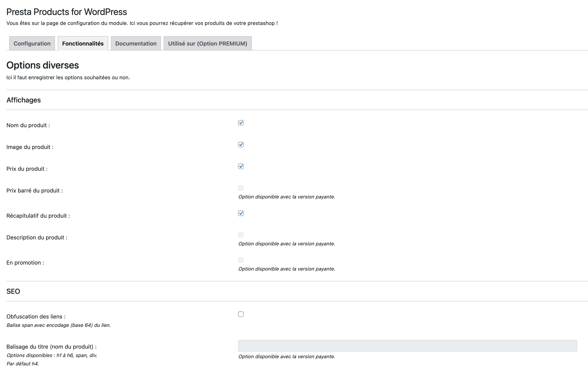Image resolution: width=588 pixels, height=377 pixels.
Task: Click the payante note under En promotion
Action: (287, 269)
